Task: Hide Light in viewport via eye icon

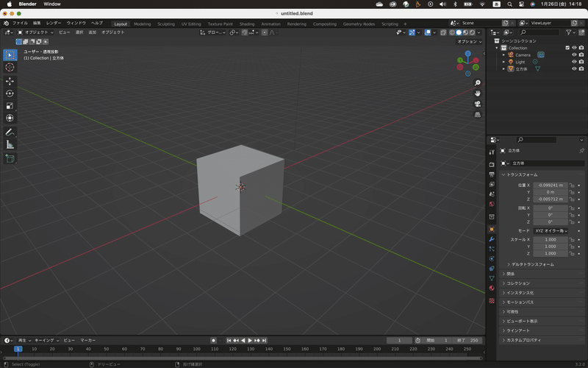Action: (x=574, y=62)
